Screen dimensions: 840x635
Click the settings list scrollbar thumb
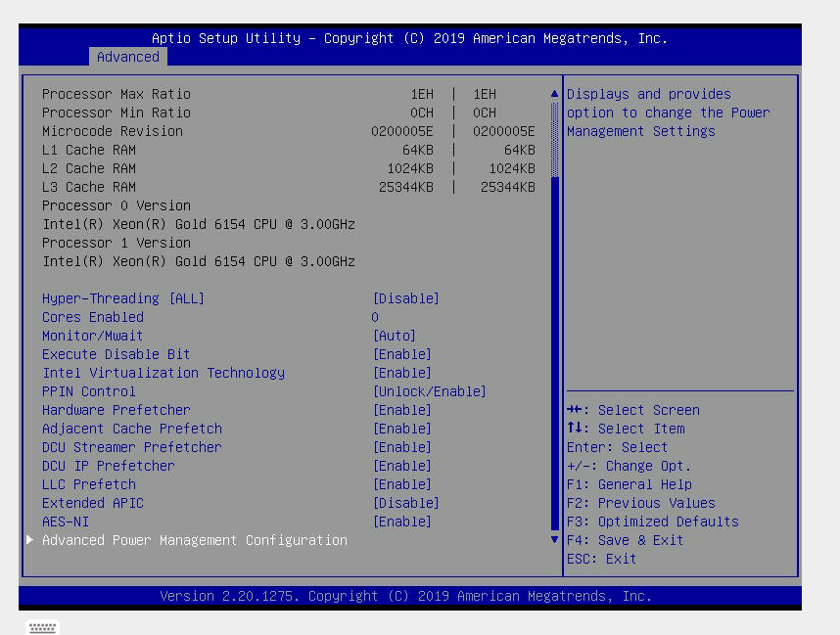(554, 353)
